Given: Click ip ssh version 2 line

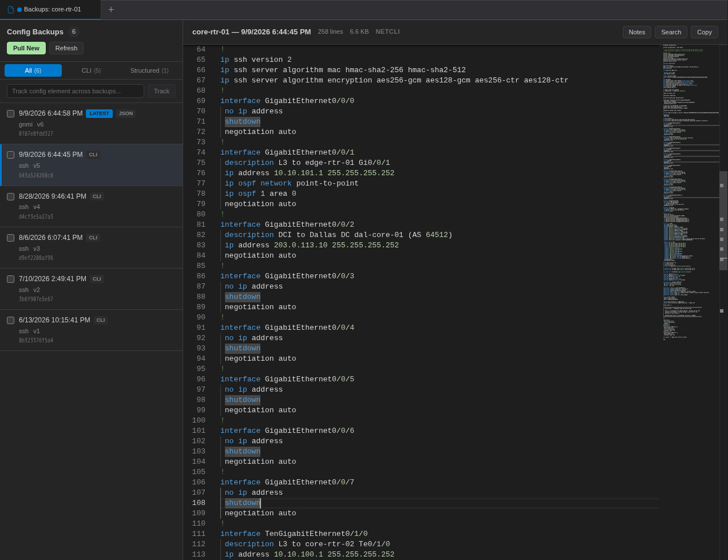Looking at the screenshot, I should tap(256, 60).
